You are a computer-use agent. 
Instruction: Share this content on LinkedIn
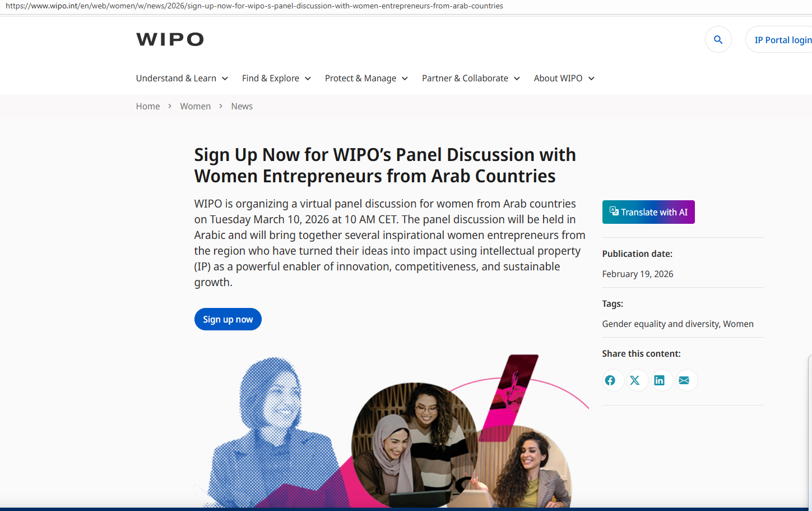click(660, 380)
